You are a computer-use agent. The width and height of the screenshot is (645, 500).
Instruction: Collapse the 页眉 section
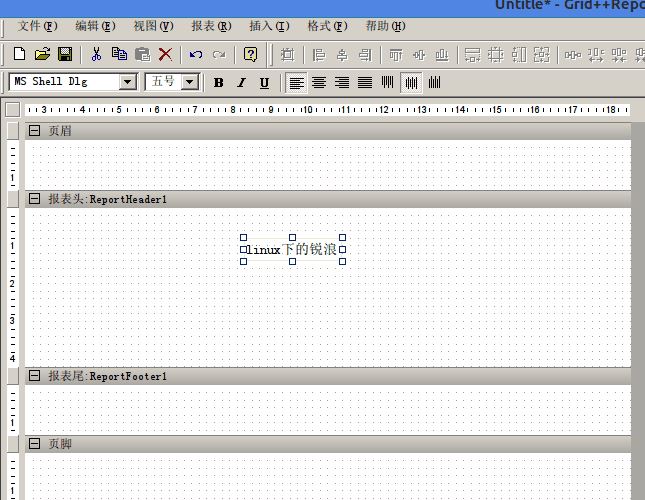tap(35, 131)
